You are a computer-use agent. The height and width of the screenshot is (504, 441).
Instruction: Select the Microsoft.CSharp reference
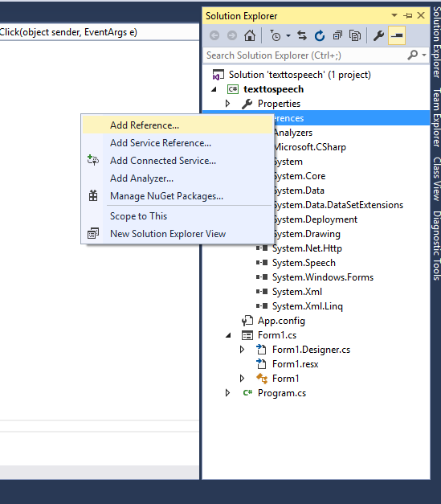click(x=310, y=147)
